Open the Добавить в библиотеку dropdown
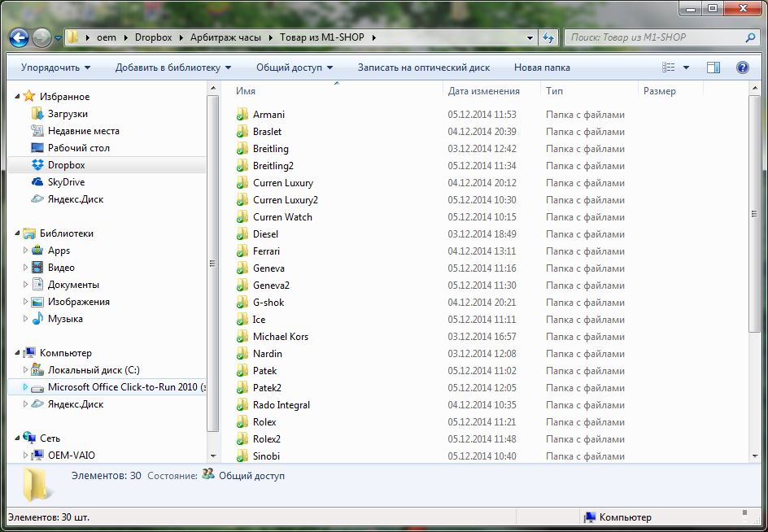 pos(173,68)
